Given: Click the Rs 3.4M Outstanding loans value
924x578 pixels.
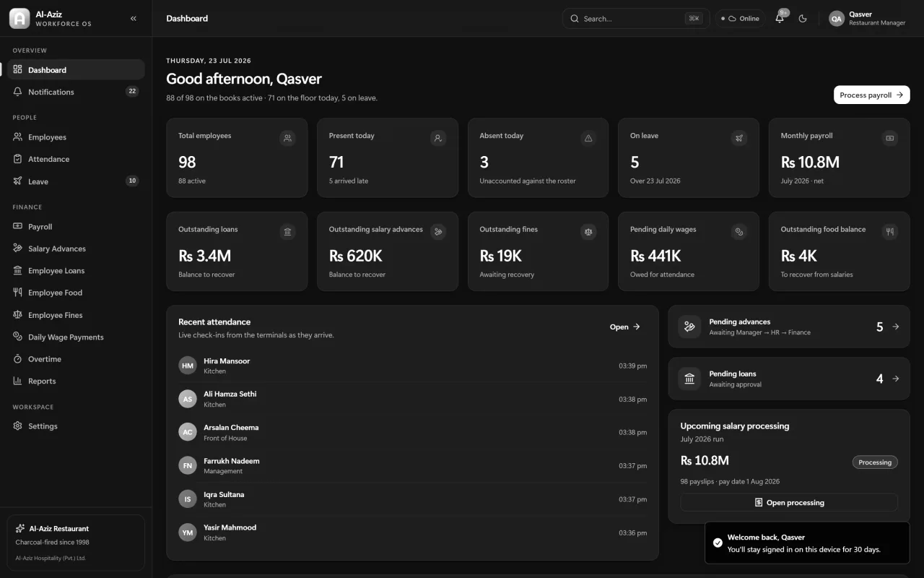Looking at the screenshot, I should click(x=205, y=256).
